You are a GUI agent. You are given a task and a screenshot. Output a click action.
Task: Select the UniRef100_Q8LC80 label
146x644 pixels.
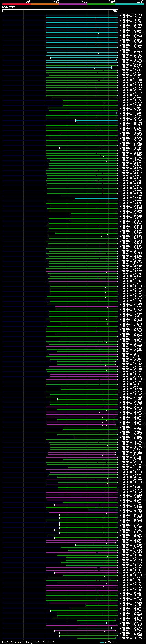(x=131, y=47)
